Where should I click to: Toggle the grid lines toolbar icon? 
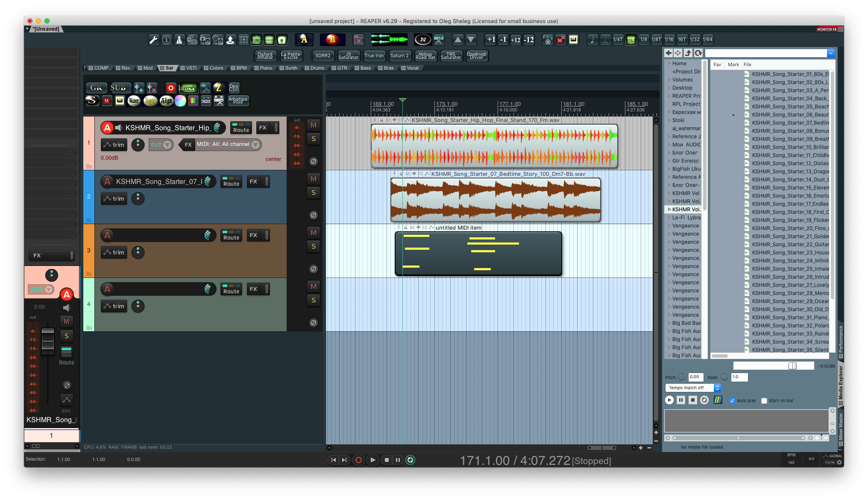269,40
